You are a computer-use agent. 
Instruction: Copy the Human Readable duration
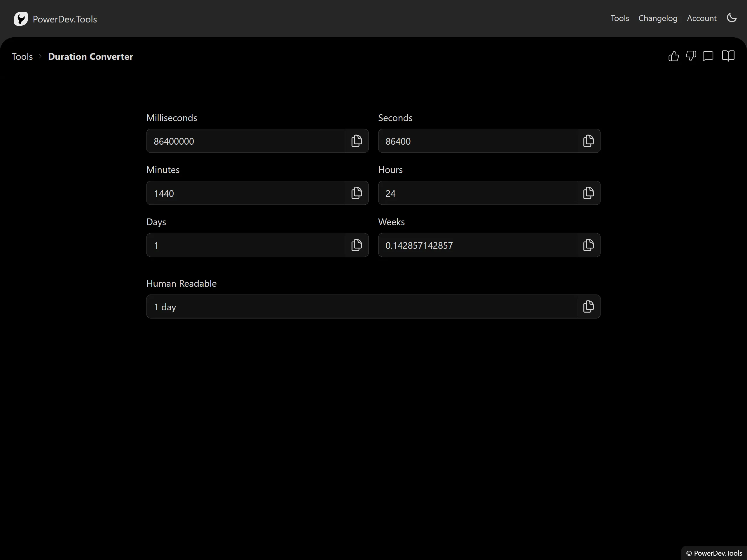point(588,307)
